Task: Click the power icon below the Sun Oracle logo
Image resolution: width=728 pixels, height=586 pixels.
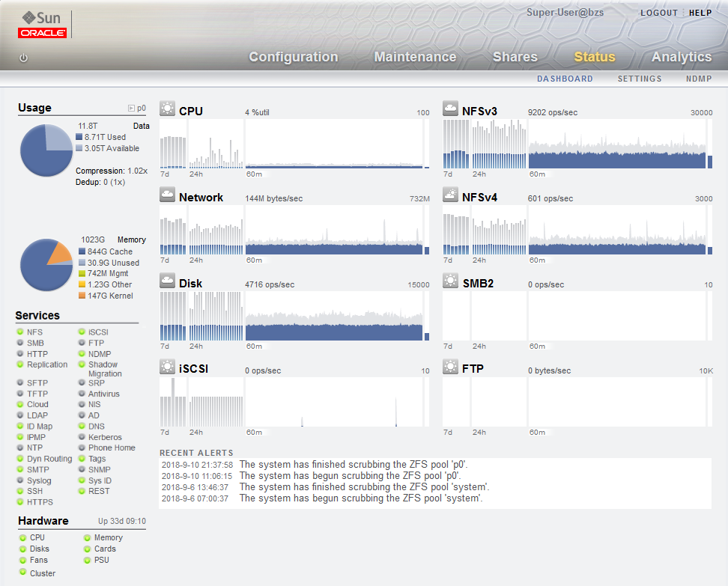Action: (x=24, y=58)
